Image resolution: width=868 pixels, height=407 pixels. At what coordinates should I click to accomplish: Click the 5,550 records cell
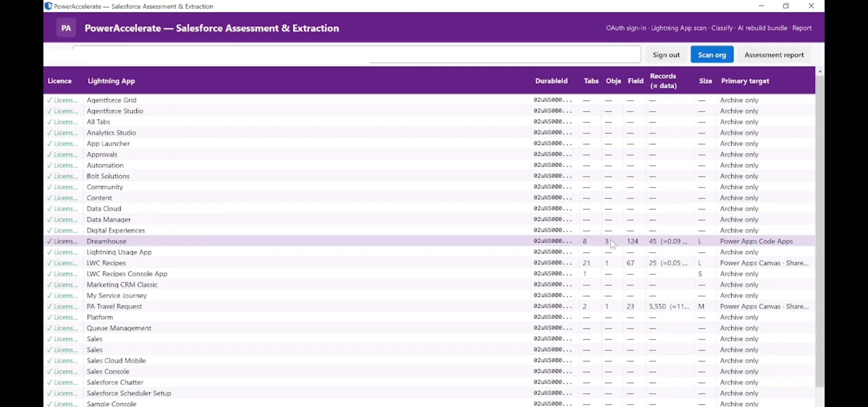(x=669, y=306)
